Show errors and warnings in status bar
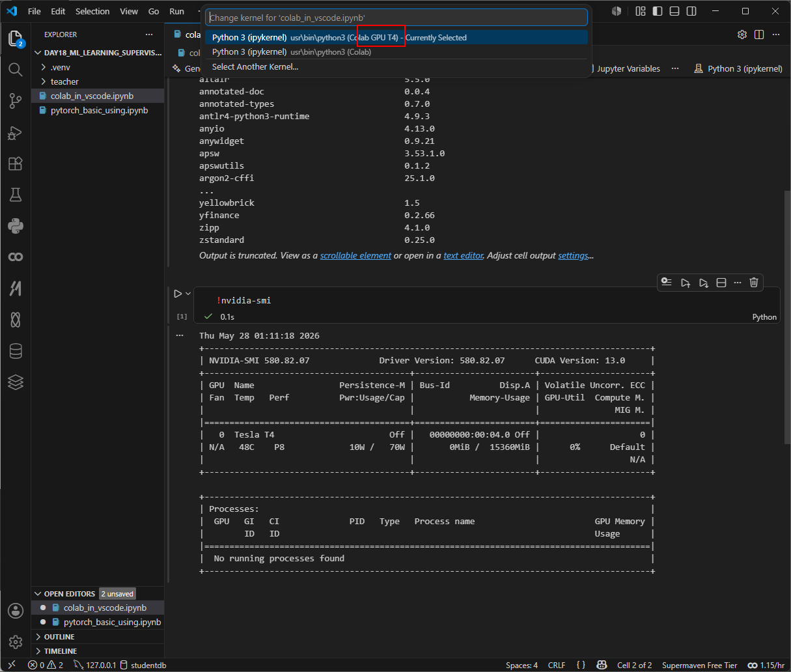Image resolution: width=791 pixels, height=672 pixels. point(46,665)
